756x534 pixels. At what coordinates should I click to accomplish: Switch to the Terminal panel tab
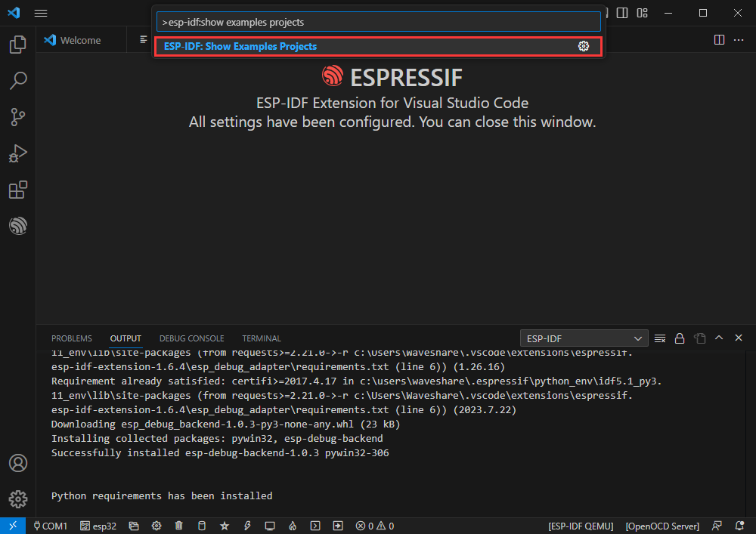pyautogui.click(x=262, y=338)
